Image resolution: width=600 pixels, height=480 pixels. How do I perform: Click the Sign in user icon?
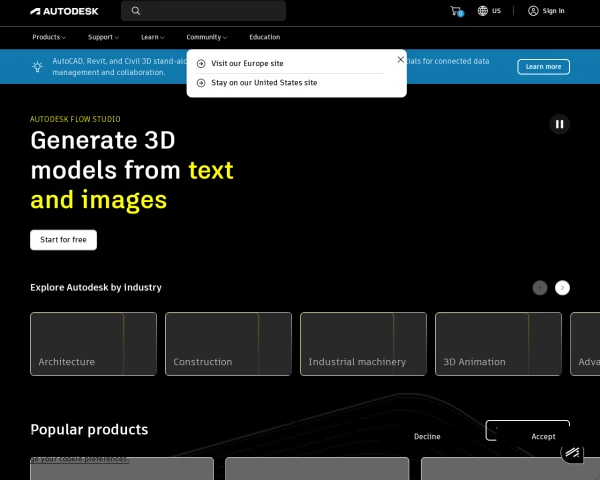point(533,11)
